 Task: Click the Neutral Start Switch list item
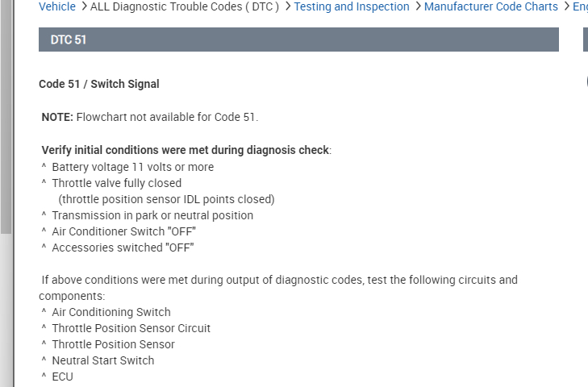click(x=102, y=360)
